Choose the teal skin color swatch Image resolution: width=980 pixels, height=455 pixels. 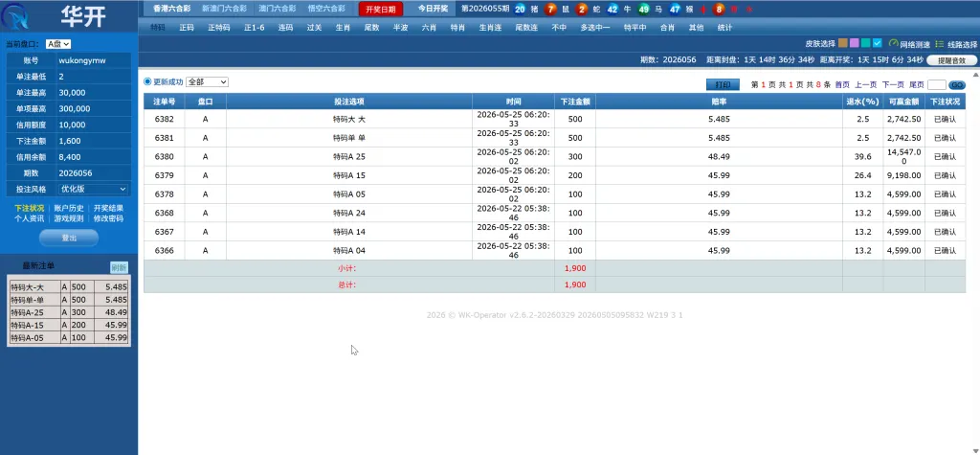click(865, 43)
